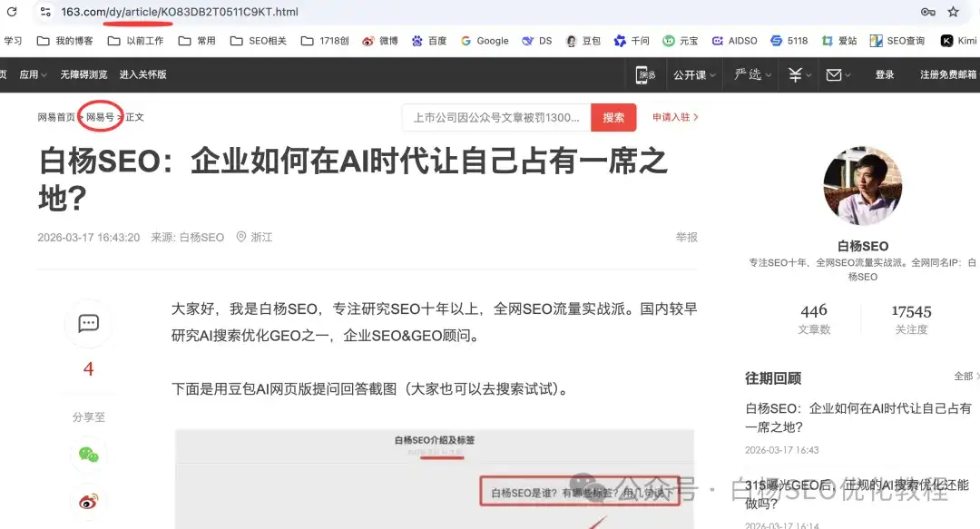This screenshot has height=529, width=980.
Task: Open the 常用 bookmark folder
Action: [197, 41]
